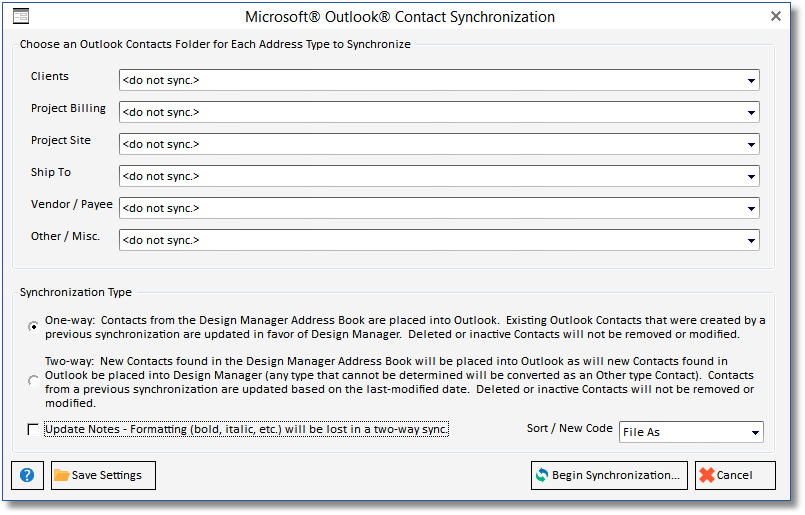Image resolution: width=805 pixels, height=515 pixels.
Task: Click the 'Update Notes - Formatting' label text
Action: pos(246,429)
